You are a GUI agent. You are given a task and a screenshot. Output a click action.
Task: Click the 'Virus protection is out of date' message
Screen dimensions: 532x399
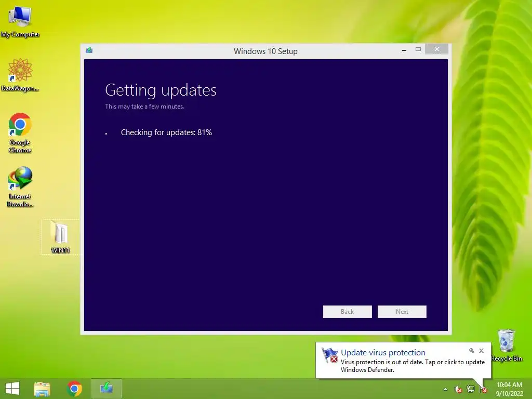[413, 366]
